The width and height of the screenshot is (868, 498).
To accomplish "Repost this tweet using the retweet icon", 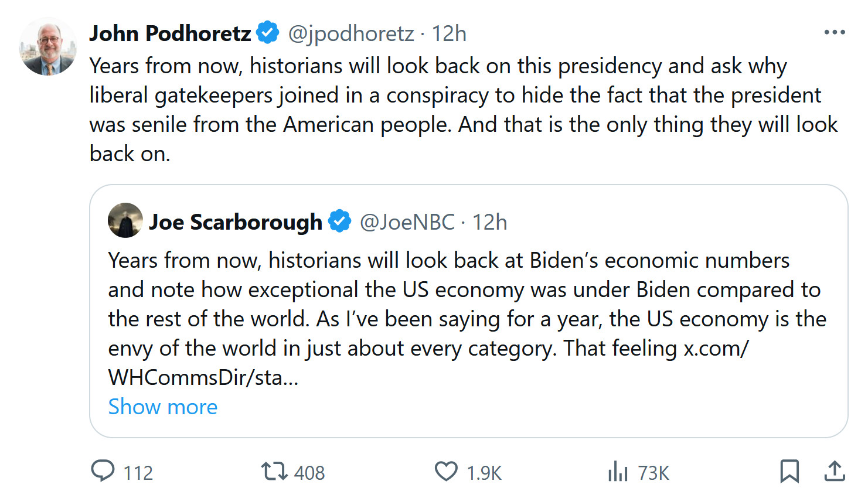I will [274, 471].
